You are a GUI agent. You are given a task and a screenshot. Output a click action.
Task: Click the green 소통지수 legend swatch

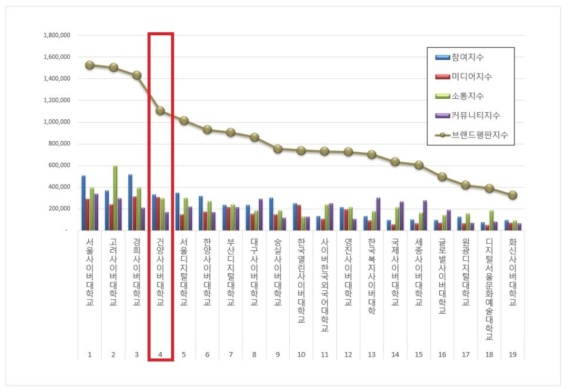click(442, 96)
